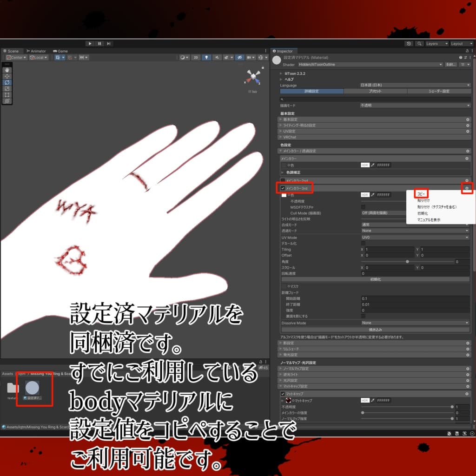Enable the メインカラー2nd checkbox
Viewport: 476px width, 476px height.
pyautogui.click(x=283, y=179)
